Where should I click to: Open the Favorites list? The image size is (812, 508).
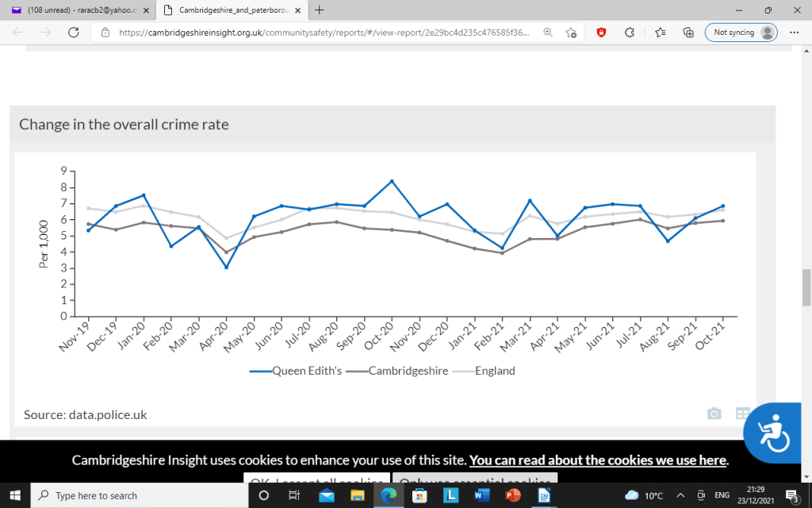pos(660,33)
